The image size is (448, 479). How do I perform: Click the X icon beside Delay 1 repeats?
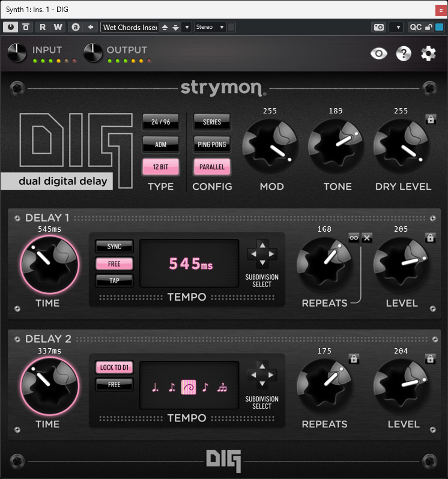[x=367, y=238]
